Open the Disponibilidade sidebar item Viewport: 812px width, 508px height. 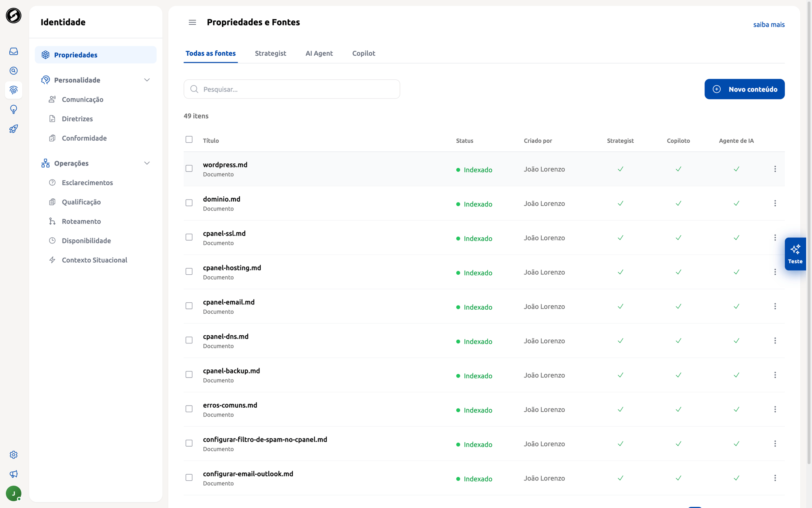pyautogui.click(x=86, y=241)
